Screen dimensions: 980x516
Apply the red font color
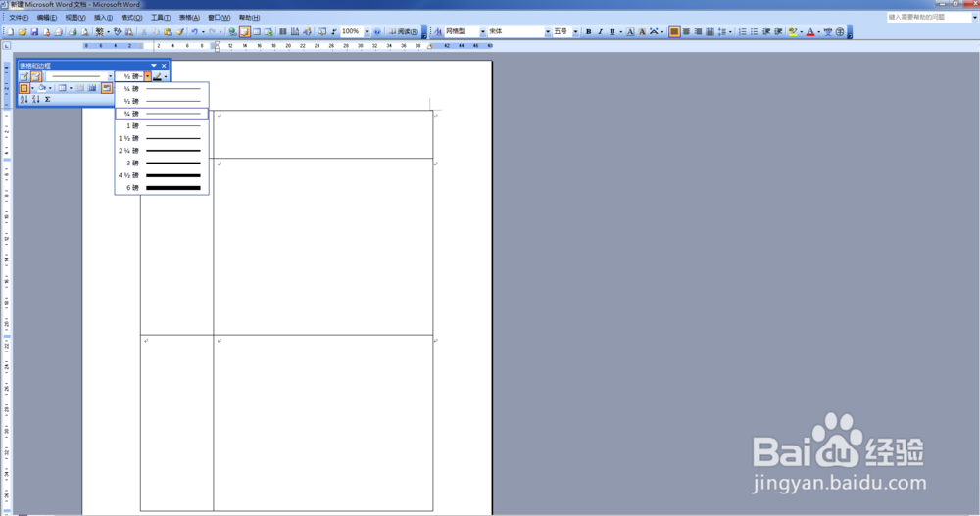[810, 31]
